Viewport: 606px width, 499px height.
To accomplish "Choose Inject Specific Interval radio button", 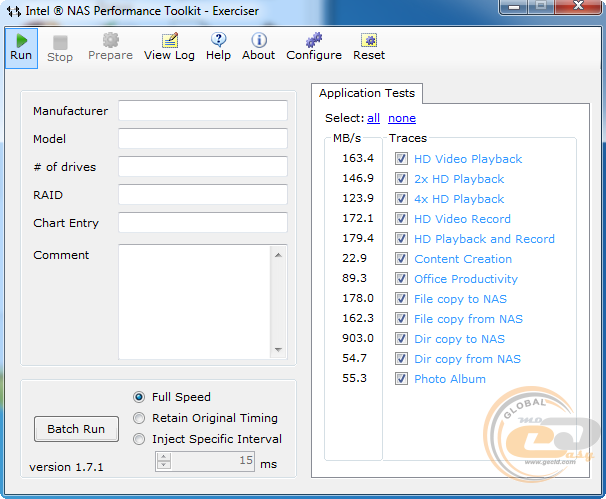I will [140, 439].
